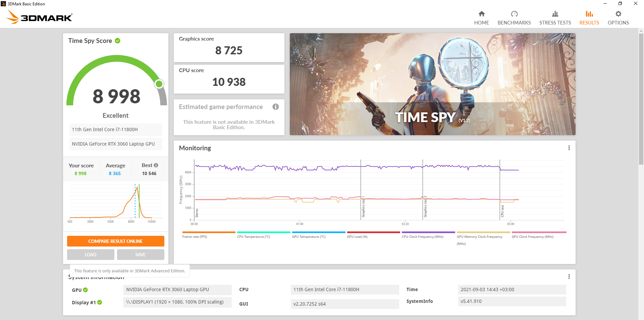
Task: Click the page vertical scrollbar thumb
Action: [641, 99]
